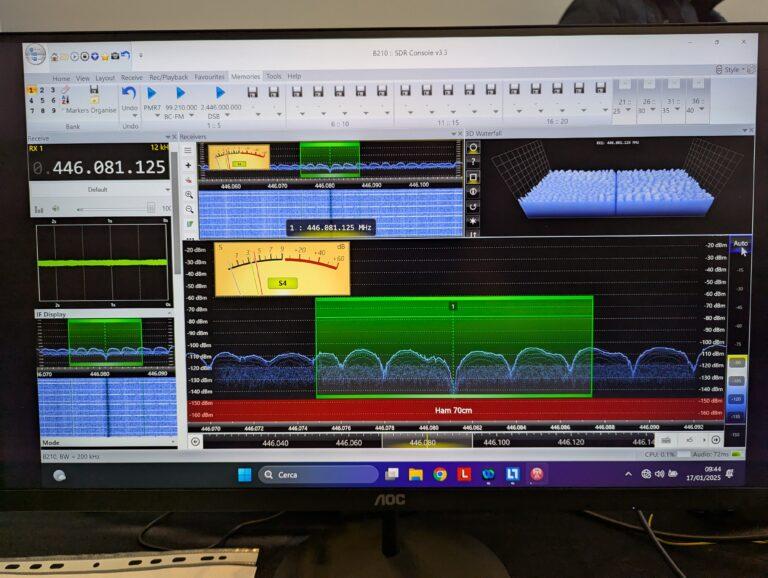Select memory bank 2
Image resolution: width=768 pixels, height=578 pixels.
pyautogui.click(x=42, y=90)
